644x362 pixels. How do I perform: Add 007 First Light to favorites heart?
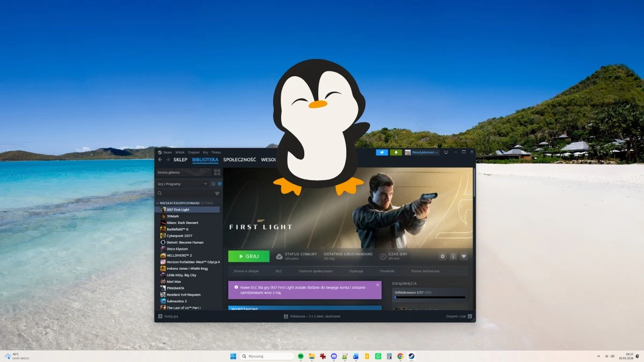point(464,256)
